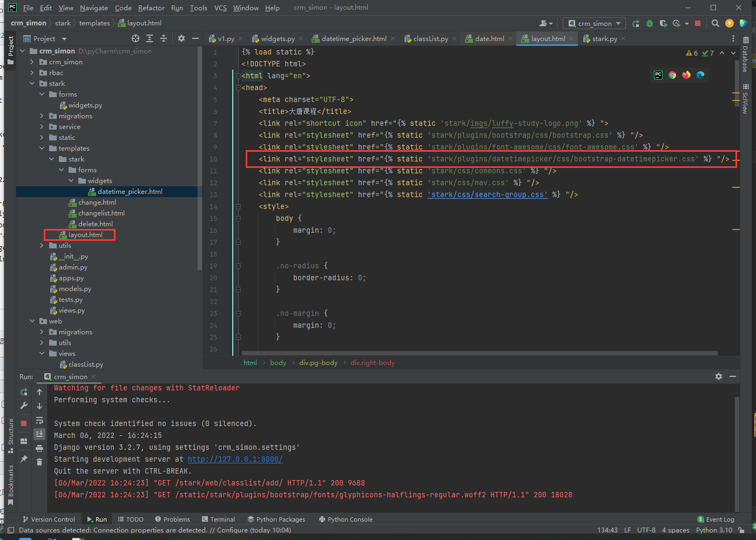Viewport: 756px width, 540px height.
Task: Collapse all in Project panel
Action: pyautogui.click(x=164, y=38)
